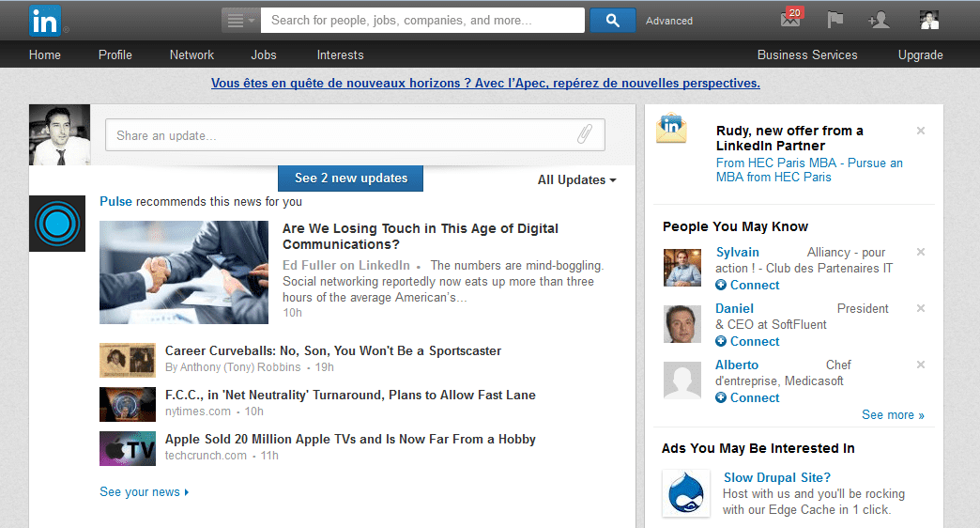
Task: Click the Pulse circular logo icon
Action: click(x=57, y=224)
